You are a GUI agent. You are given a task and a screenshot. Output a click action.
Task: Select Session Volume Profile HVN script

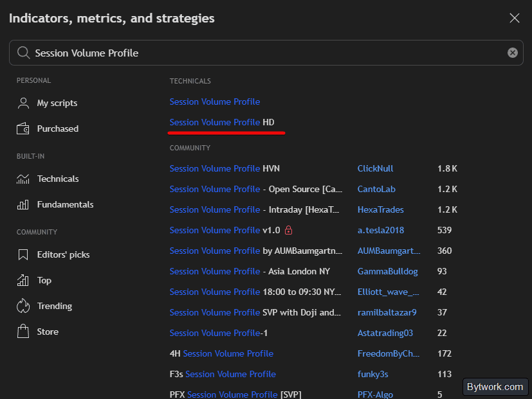point(225,168)
